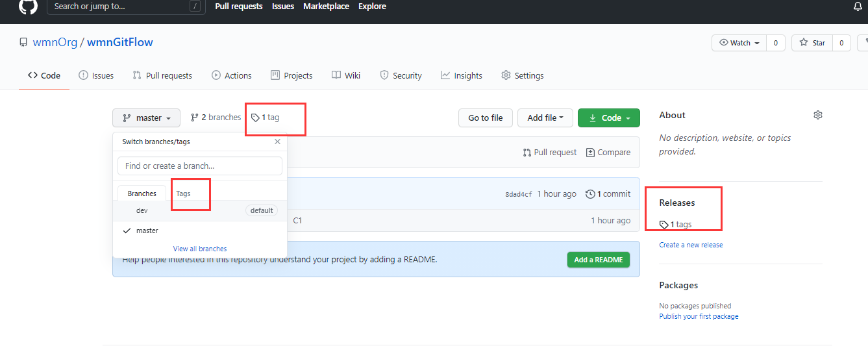Screen dimensions: 868x348
Task: Open View all branches link
Action: (200, 249)
